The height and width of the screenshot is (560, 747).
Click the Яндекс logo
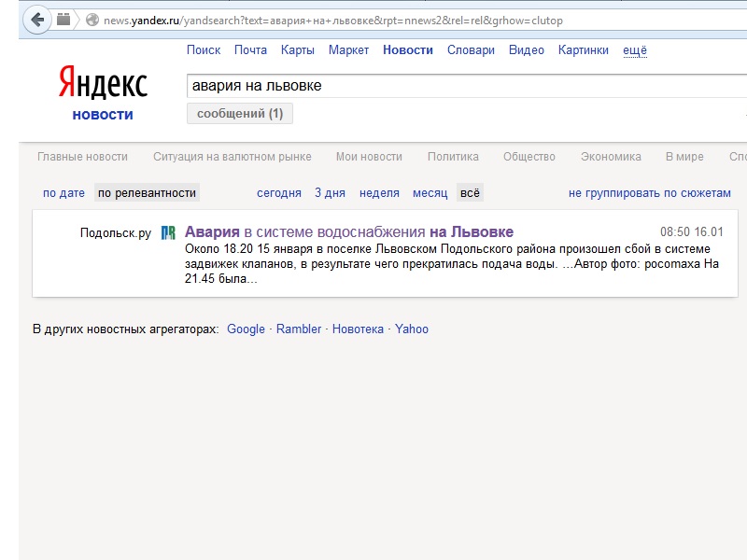[103, 84]
